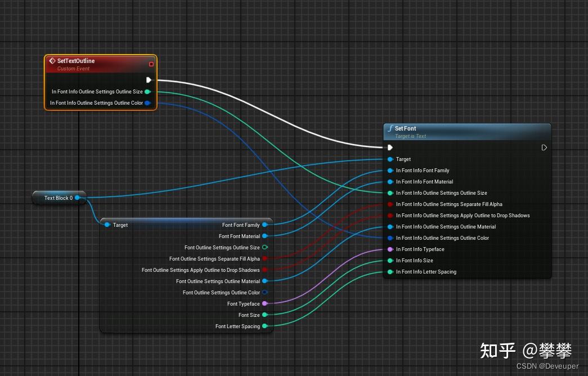
Task: Click the break node's Font Font Material pin
Action: [266, 236]
